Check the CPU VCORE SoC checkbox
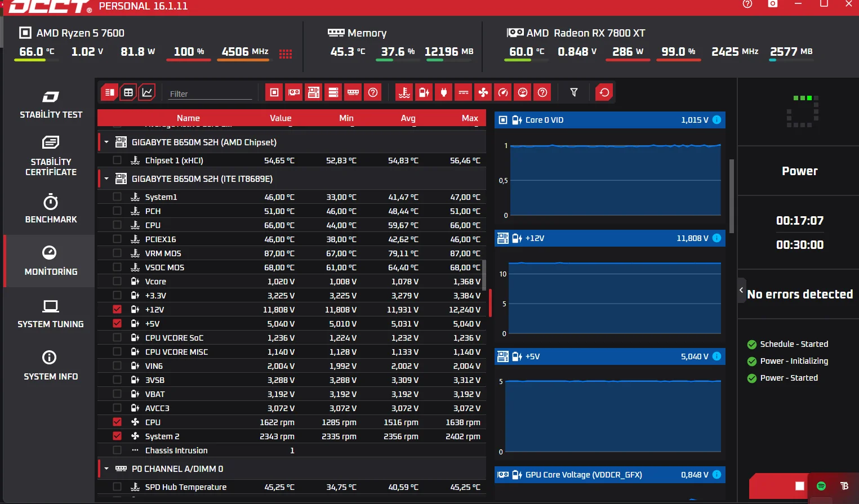The width and height of the screenshot is (859, 504). pos(117,337)
